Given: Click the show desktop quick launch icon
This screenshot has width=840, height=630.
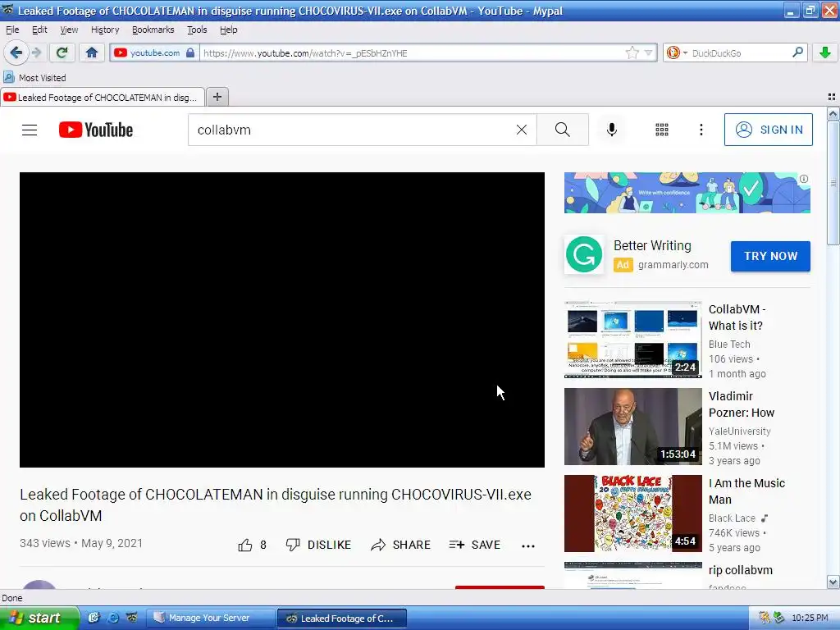Looking at the screenshot, I should pyautogui.click(x=94, y=618).
